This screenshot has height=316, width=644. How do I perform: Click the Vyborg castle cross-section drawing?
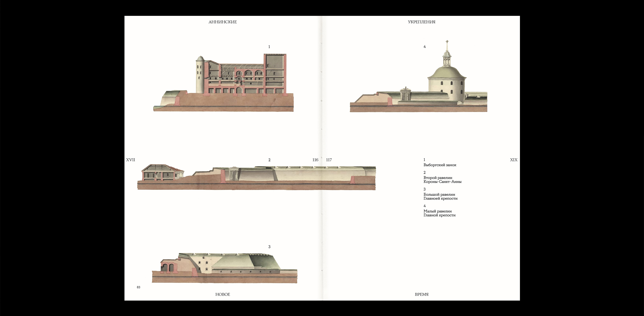(x=225, y=83)
